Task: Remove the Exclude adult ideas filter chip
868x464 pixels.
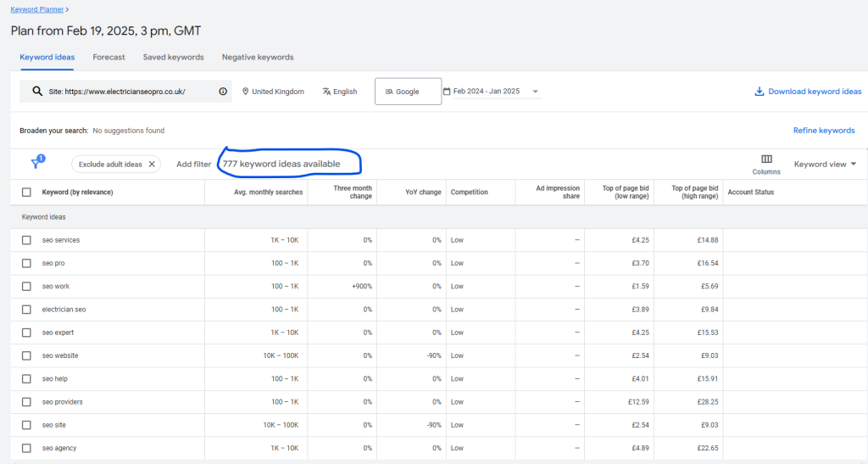Action: click(x=152, y=165)
